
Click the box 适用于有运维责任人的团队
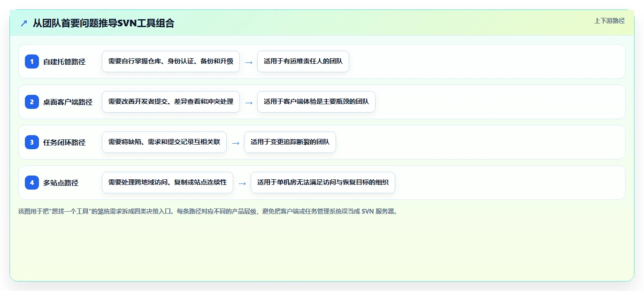click(x=303, y=61)
